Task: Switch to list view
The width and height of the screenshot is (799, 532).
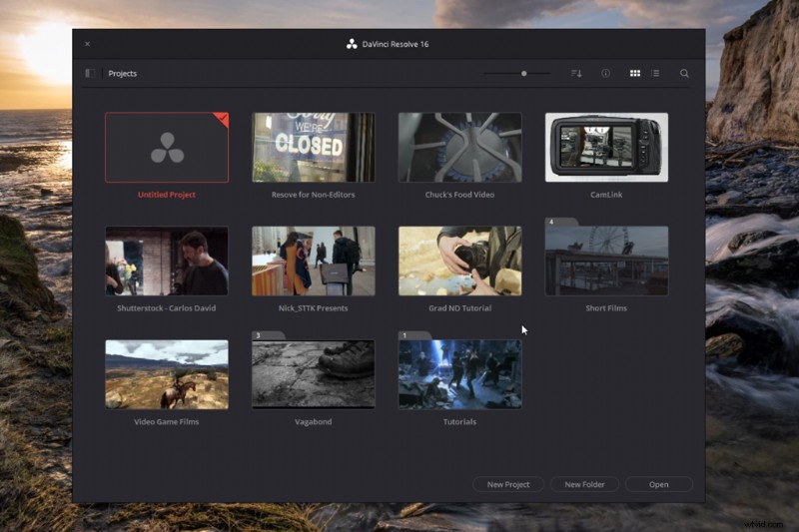Action: point(656,73)
